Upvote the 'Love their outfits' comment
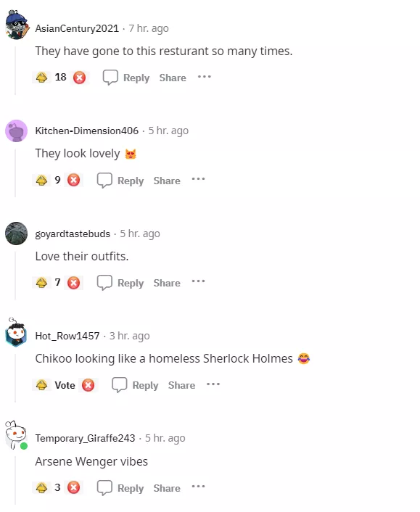Viewport: 420px width, 512px height. click(x=41, y=282)
